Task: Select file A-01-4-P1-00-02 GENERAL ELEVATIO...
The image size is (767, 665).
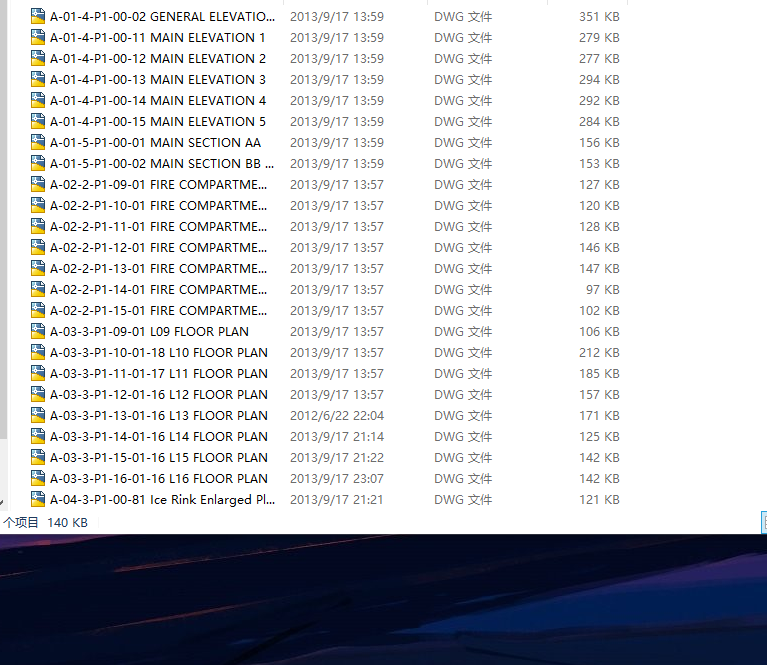Action: pos(162,17)
